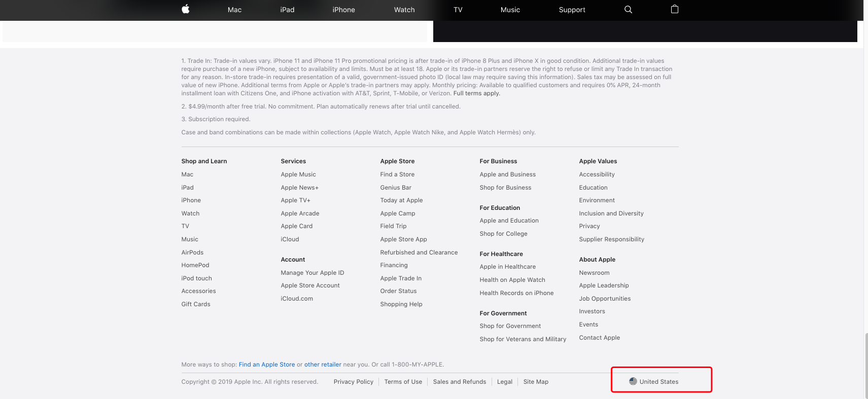Open the search magnifier icon
This screenshot has height=399, width=868.
pos(628,10)
